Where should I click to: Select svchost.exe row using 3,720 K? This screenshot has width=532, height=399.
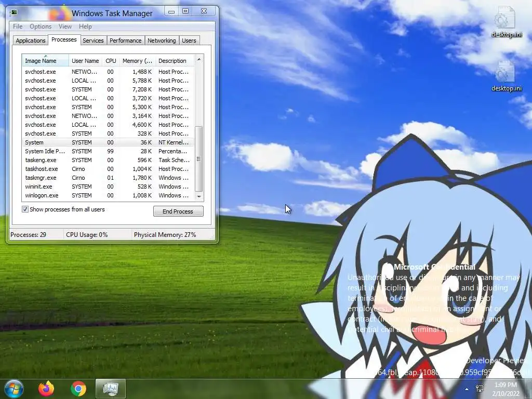pos(109,98)
